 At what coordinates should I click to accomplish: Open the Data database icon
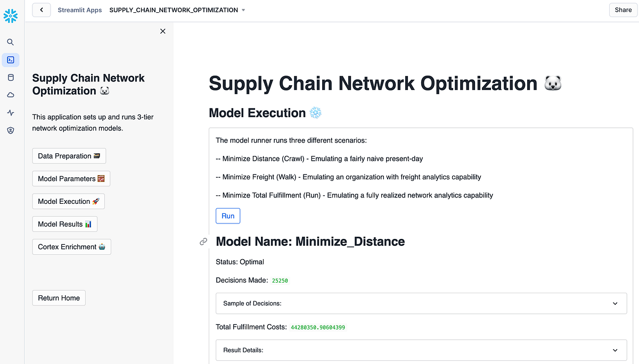[x=11, y=77]
